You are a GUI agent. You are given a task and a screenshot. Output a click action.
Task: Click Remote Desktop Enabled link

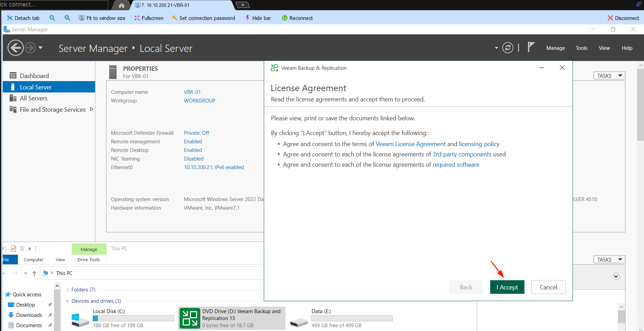[x=193, y=150]
